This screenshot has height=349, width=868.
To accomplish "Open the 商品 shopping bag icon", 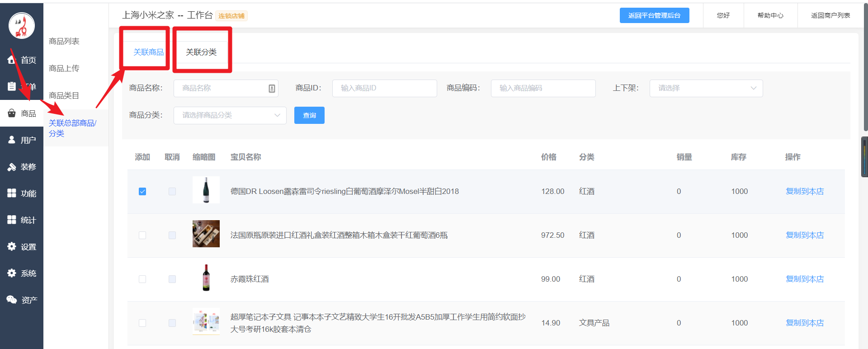I will coord(12,113).
